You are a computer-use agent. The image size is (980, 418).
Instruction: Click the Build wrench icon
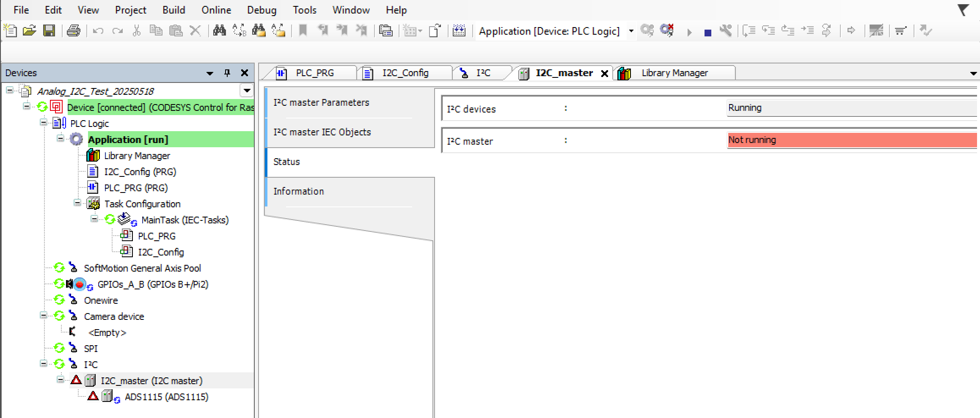(726, 31)
